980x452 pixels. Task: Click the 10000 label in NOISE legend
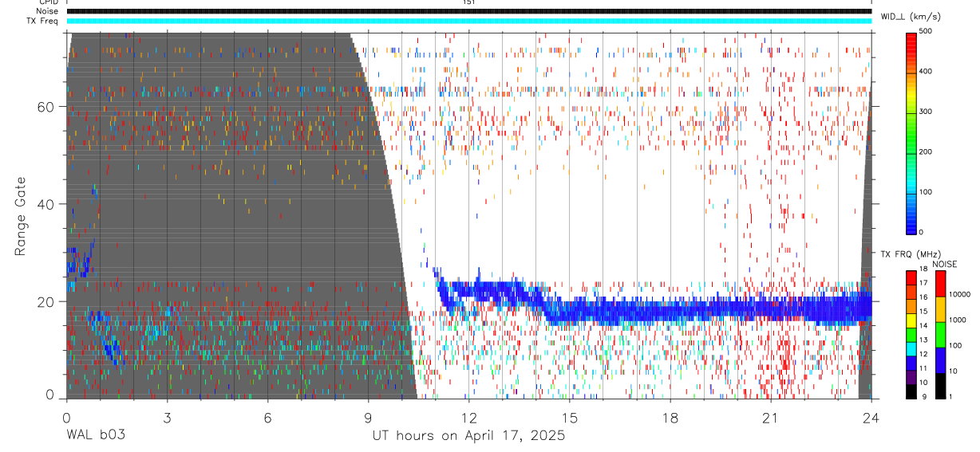pyautogui.click(x=961, y=294)
